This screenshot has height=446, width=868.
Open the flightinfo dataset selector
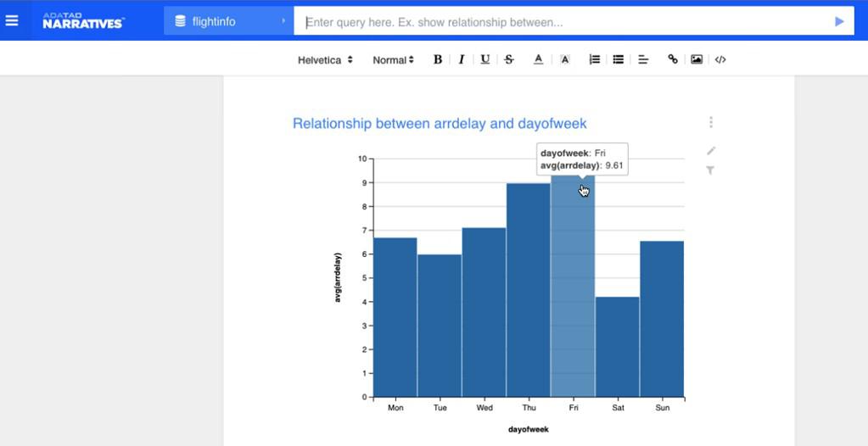(x=228, y=21)
